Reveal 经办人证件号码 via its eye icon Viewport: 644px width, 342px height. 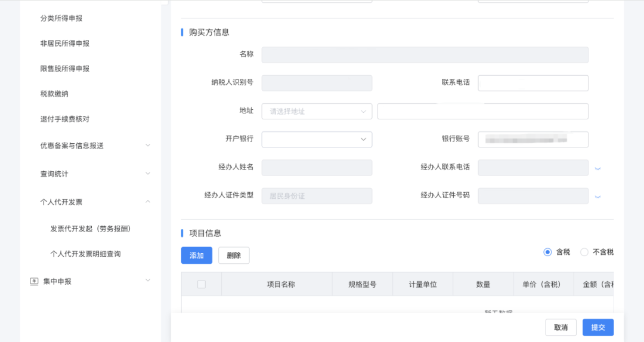597,197
